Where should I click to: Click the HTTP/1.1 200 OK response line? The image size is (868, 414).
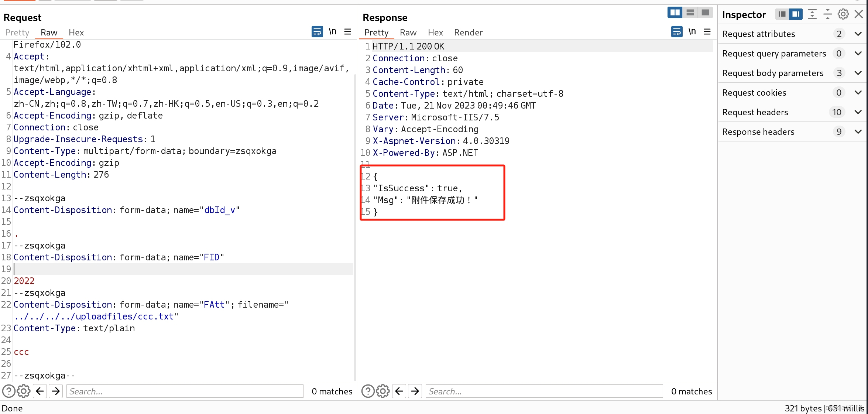tap(408, 46)
